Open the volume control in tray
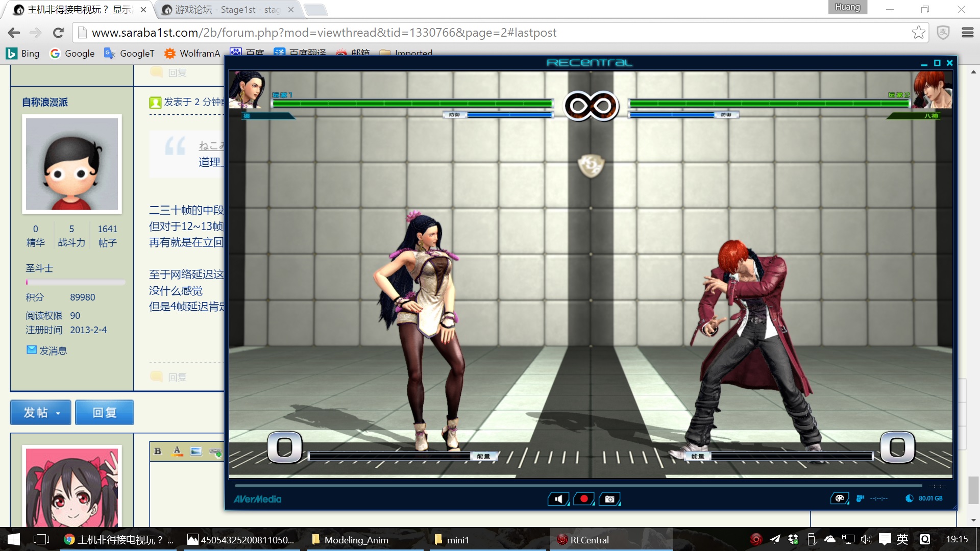The width and height of the screenshot is (980, 551). tap(866, 539)
